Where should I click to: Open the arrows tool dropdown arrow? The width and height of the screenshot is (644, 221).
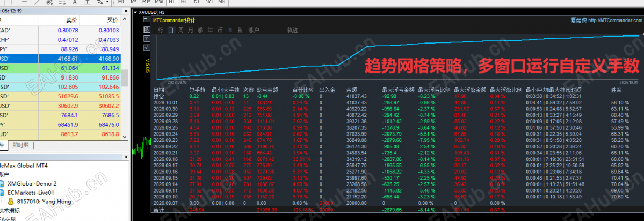click(x=107, y=2)
